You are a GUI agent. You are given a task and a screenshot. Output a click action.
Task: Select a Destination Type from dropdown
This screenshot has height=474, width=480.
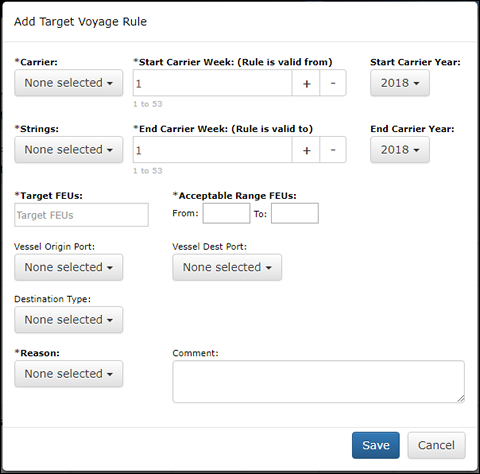[69, 320]
